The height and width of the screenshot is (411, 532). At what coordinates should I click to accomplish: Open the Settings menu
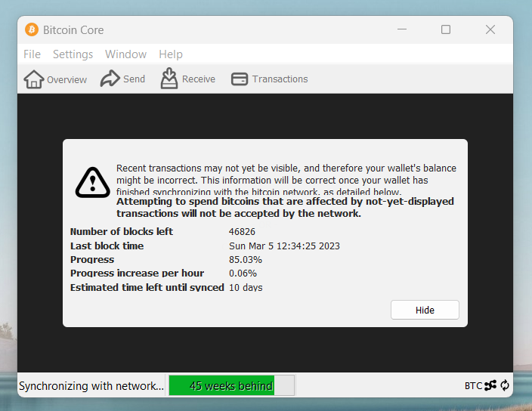[73, 54]
